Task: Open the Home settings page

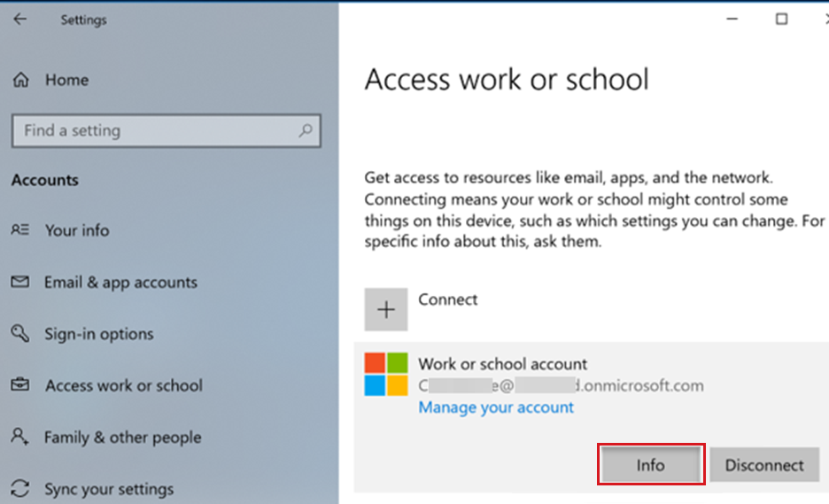Action: pyautogui.click(x=66, y=80)
